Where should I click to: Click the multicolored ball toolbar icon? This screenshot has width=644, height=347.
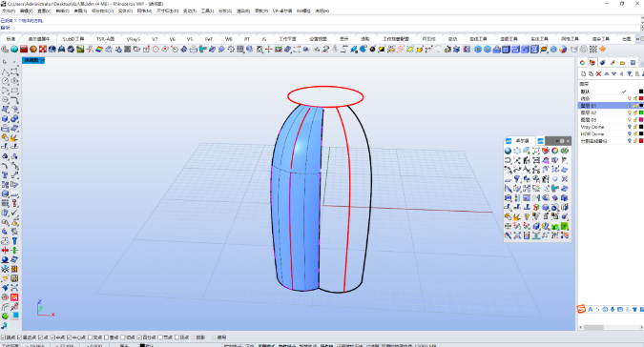[563, 50]
